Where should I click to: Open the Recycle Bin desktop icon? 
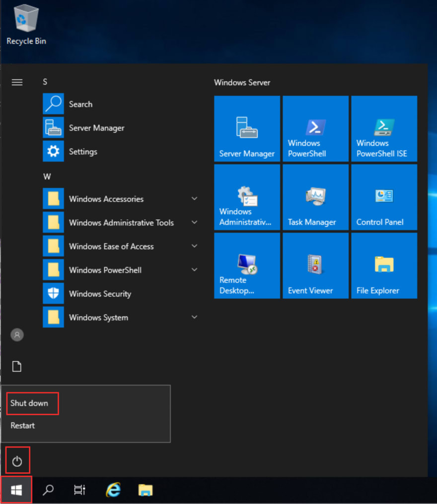[26, 25]
